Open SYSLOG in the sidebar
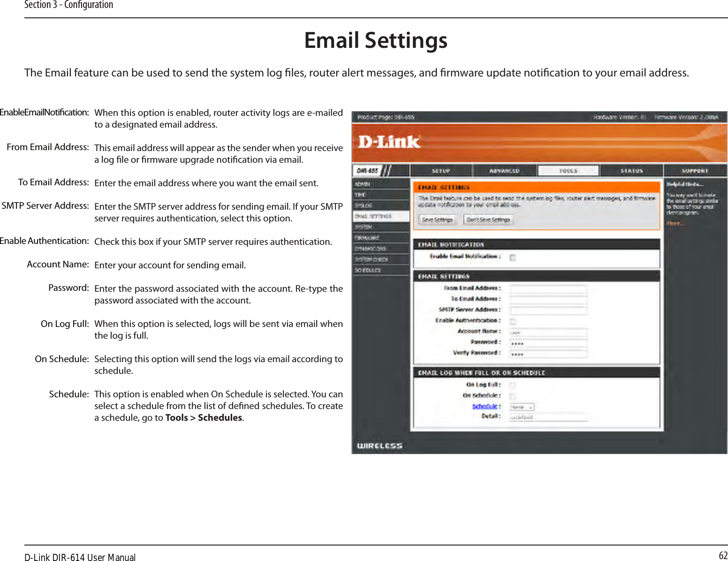Screen dimensions: 728x561 click(x=380, y=205)
